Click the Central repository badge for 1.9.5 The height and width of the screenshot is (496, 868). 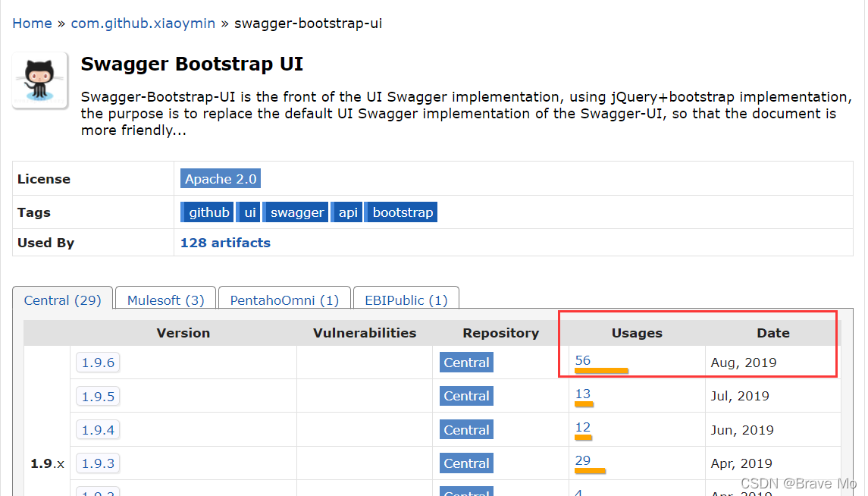point(466,396)
